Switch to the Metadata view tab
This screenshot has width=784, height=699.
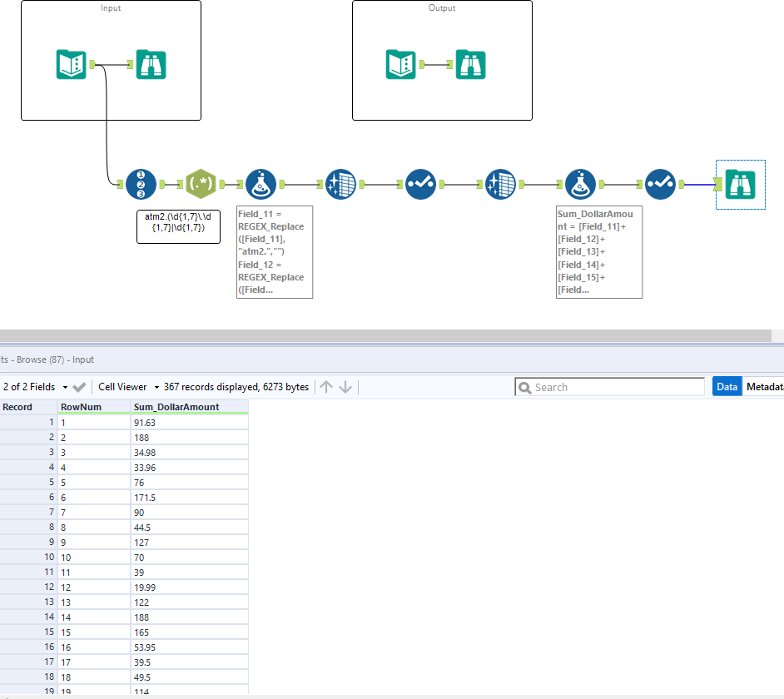[x=764, y=387]
